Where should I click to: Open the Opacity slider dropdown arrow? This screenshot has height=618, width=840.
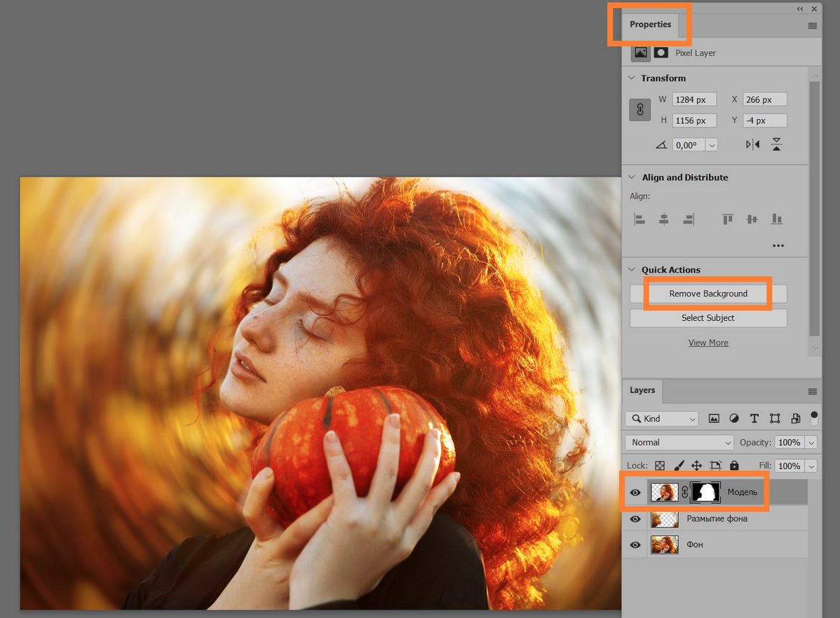click(812, 442)
